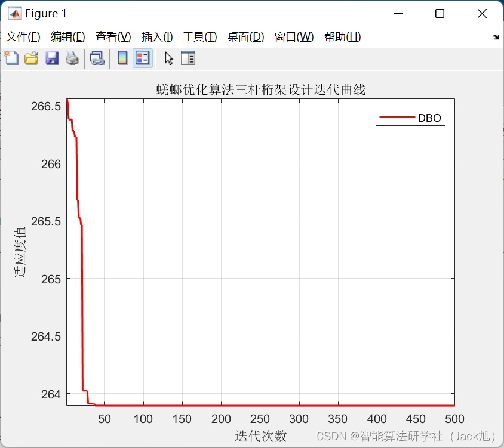
Task: Open the 编辑(E) menu
Action: [x=68, y=37]
